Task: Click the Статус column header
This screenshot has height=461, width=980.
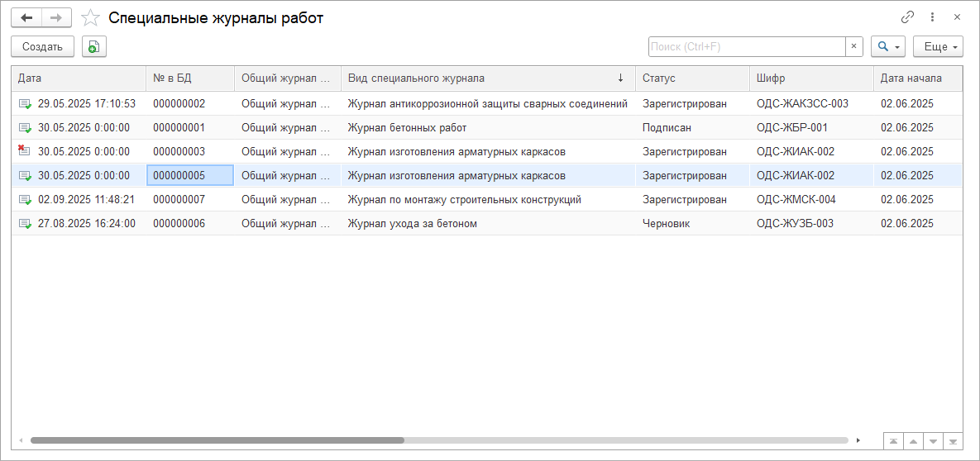Action: tap(691, 78)
